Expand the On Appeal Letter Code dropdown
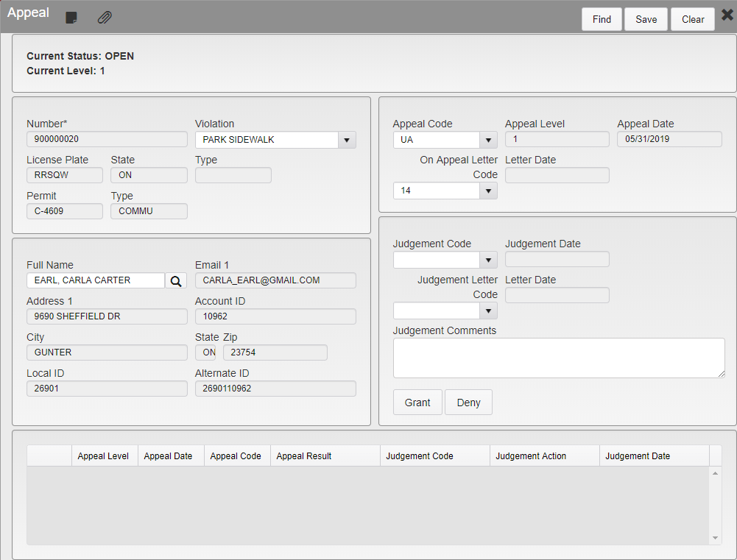737x560 pixels. (x=488, y=191)
